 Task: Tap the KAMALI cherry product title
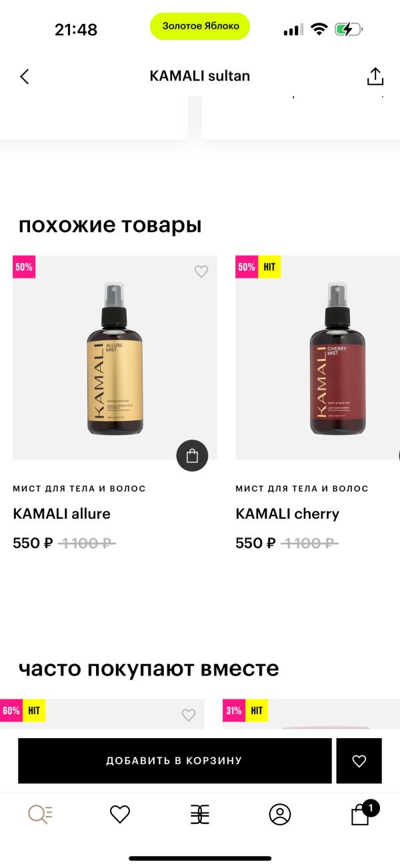point(287,514)
